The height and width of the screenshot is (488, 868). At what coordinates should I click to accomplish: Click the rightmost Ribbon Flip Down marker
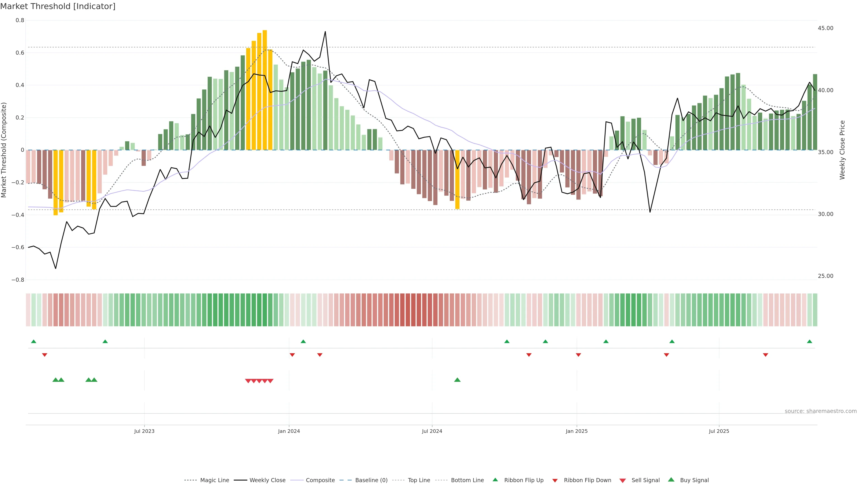click(765, 355)
